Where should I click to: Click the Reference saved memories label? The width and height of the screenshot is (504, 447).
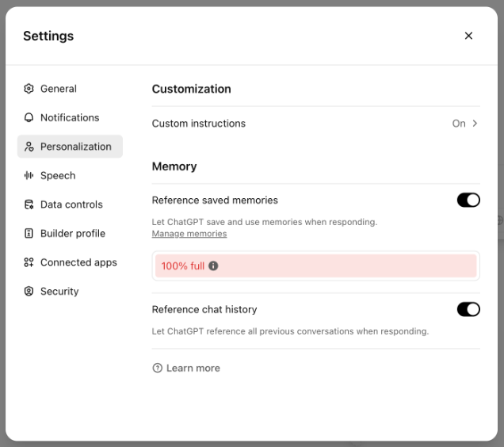tap(215, 200)
